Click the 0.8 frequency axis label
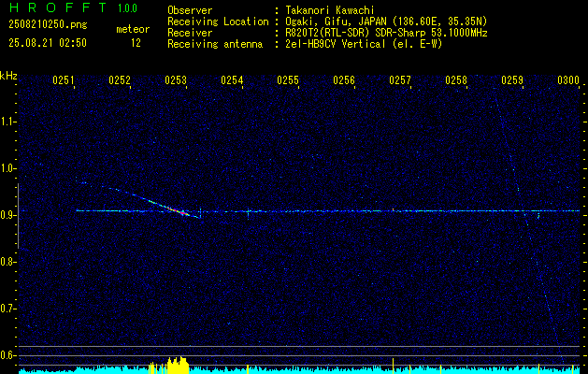The image size is (588, 374). click(x=7, y=262)
